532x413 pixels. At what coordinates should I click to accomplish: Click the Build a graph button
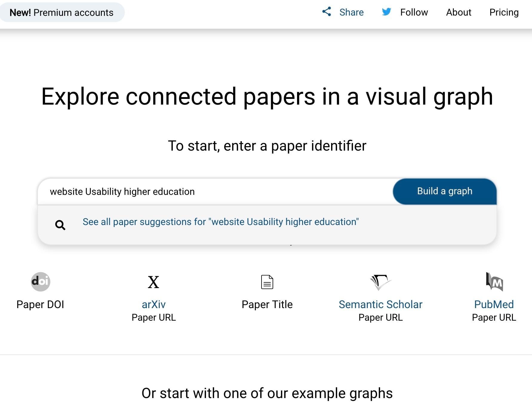click(x=445, y=191)
